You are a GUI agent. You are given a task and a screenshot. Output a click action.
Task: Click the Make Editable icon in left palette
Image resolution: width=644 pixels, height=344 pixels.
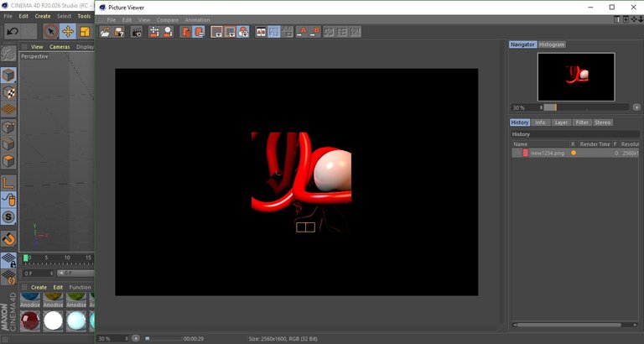click(x=8, y=54)
